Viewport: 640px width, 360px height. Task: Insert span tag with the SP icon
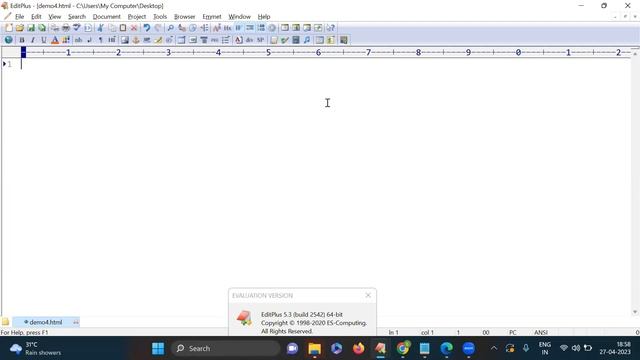coord(260,40)
